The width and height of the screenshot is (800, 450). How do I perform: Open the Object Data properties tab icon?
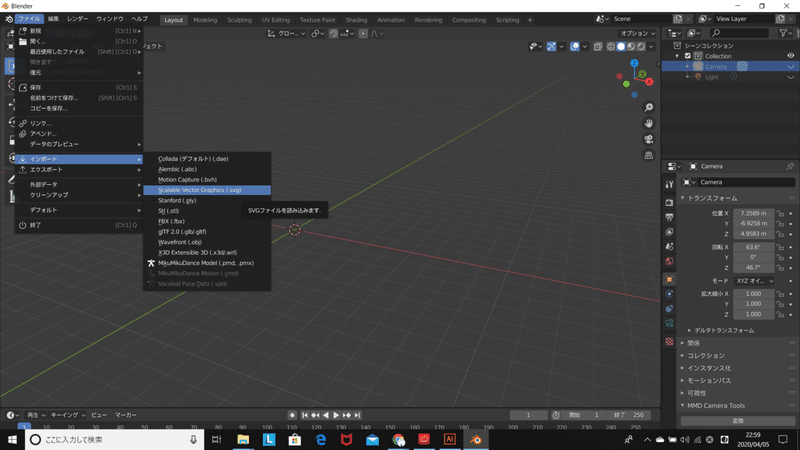click(x=669, y=323)
